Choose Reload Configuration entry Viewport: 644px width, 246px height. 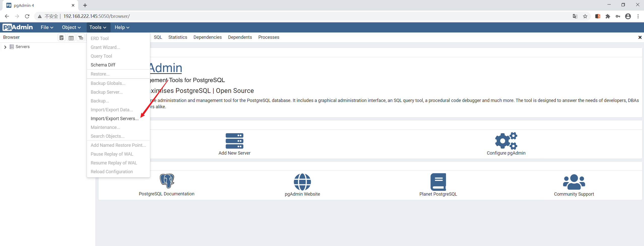point(118,171)
